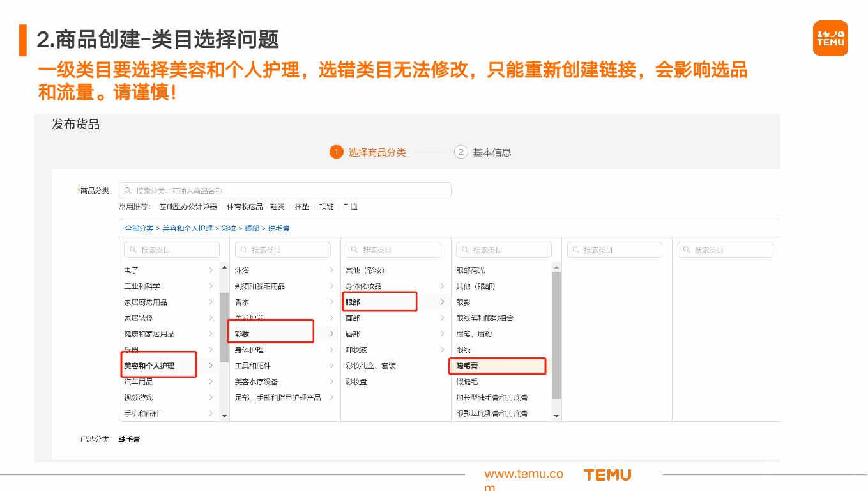Focus the fourth column 搜索类目 box
Screen dimensions: 868x491
503,250
